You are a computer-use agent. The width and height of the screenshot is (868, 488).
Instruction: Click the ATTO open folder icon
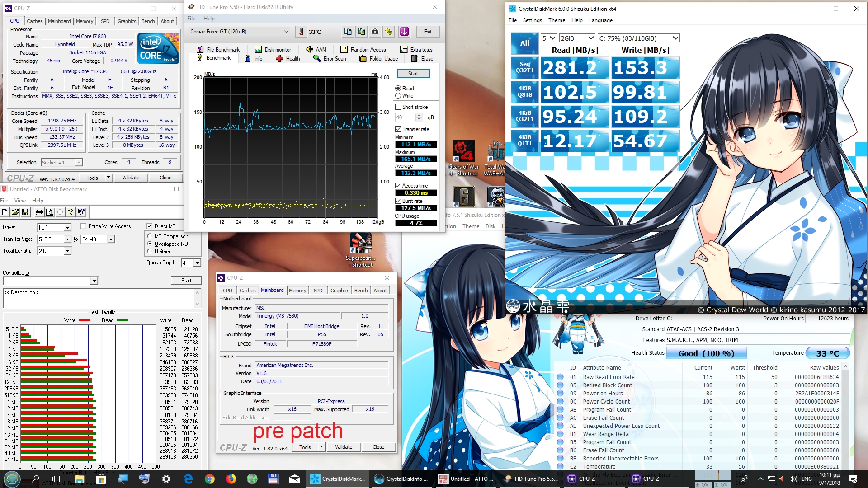coord(15,212)
